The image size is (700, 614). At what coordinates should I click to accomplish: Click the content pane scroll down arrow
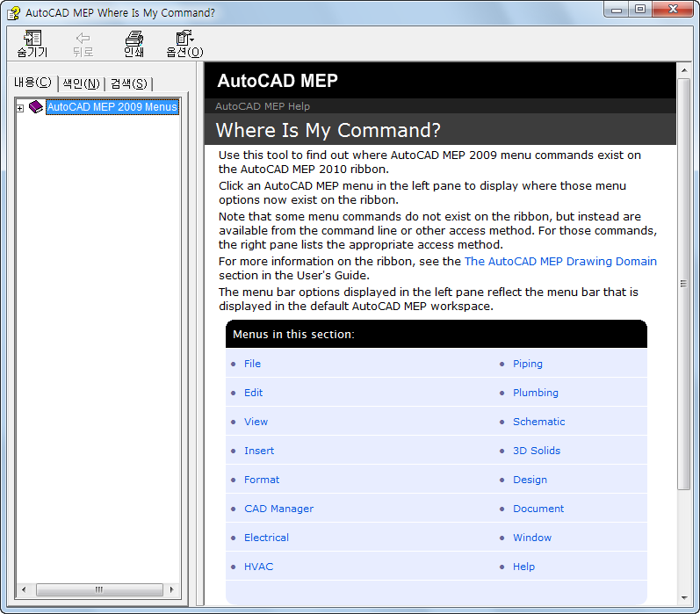pyautogui.click(x=684, y=598)
